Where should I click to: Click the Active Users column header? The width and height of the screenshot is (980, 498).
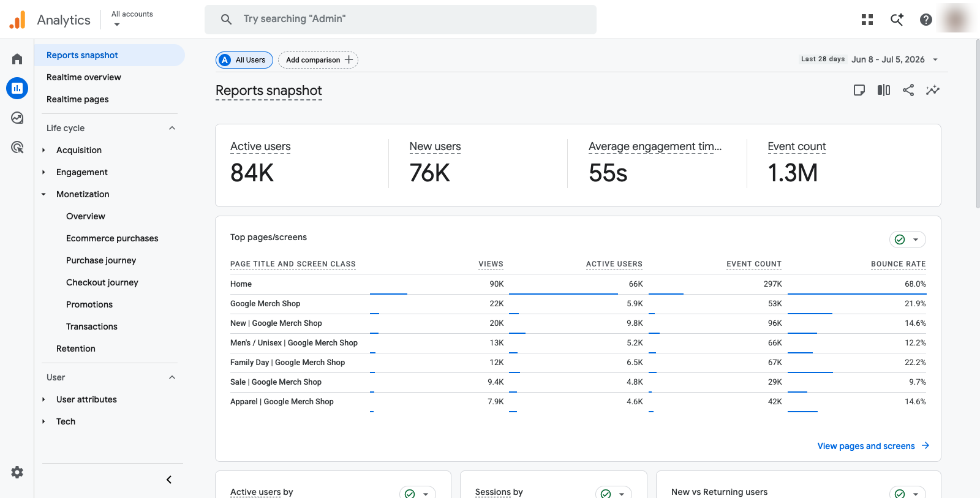pos(614,264)
